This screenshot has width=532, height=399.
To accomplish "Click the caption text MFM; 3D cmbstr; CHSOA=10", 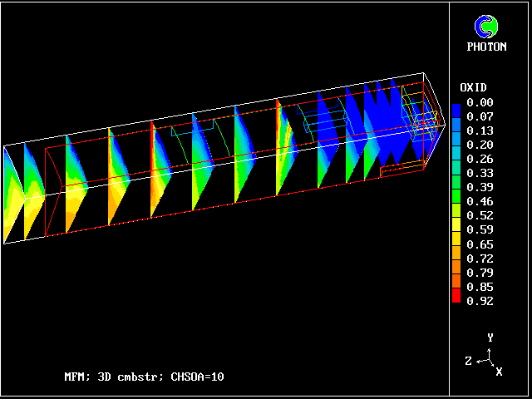I will click(144, 377).
